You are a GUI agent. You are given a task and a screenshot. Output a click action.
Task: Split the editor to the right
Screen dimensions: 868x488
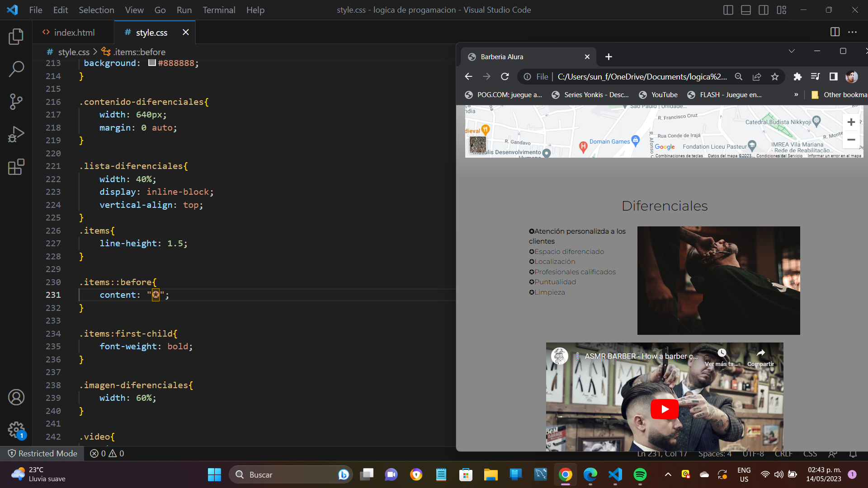pos(835,32)
